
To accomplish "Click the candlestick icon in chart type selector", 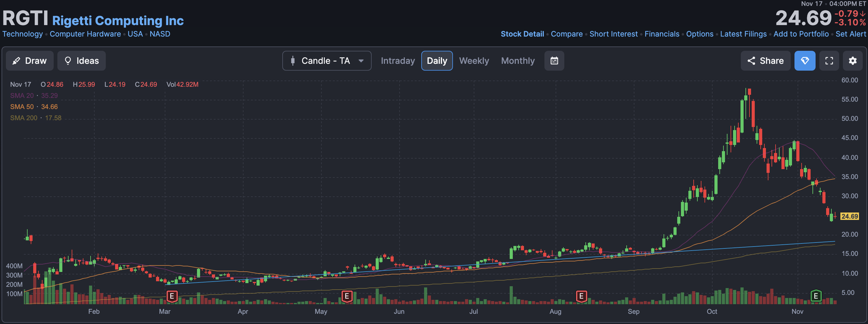I will 293,61.
